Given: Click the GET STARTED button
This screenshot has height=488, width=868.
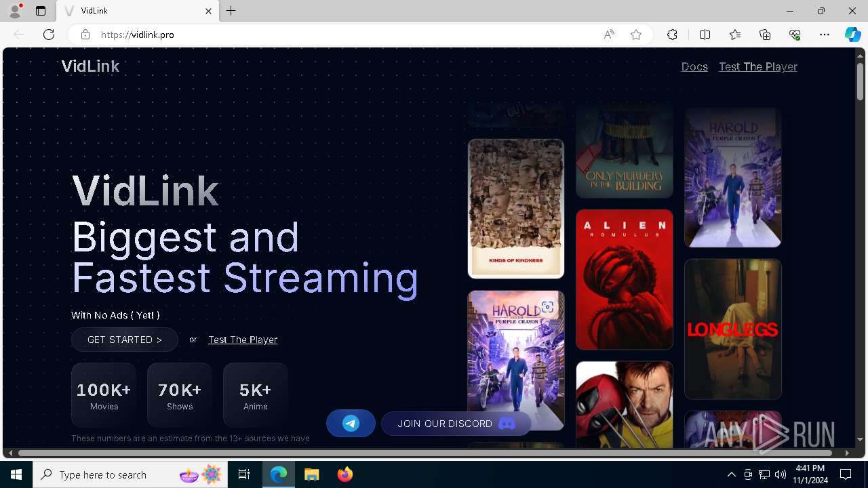Looking at the screenshot, I should [125, 340].
